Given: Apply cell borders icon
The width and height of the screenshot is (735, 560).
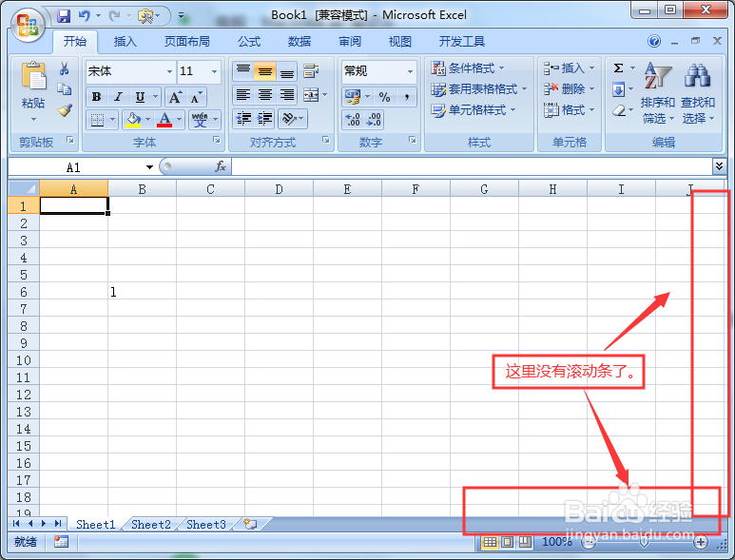Looking at the screenshot, I should 97,120.
